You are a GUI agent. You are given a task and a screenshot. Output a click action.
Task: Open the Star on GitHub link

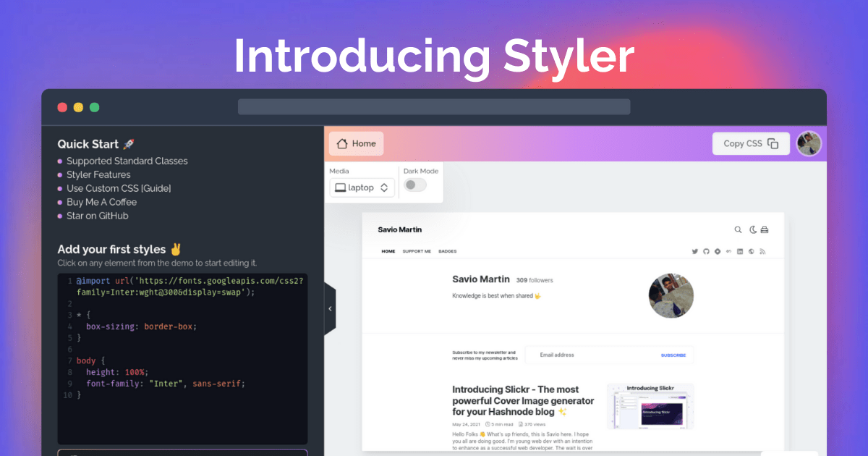[98, 216]
